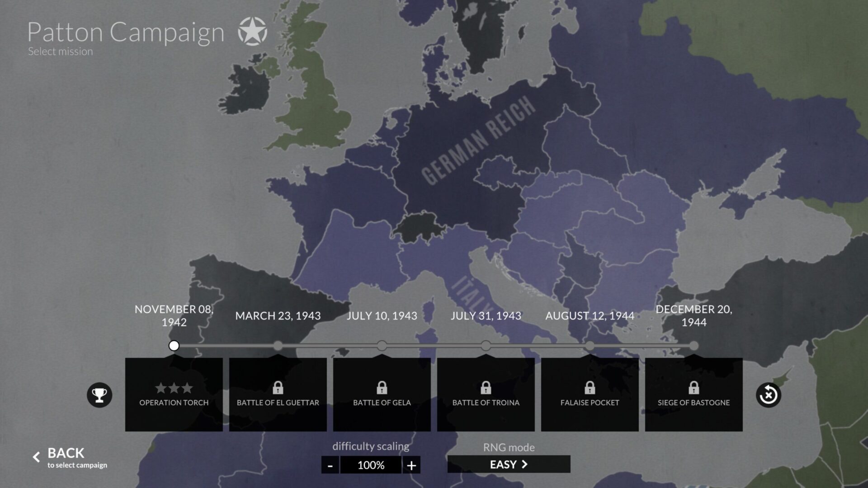Click the NOVEMBER 08, 1942 date label
Screen dimensions: 868x488
(174, 315)
